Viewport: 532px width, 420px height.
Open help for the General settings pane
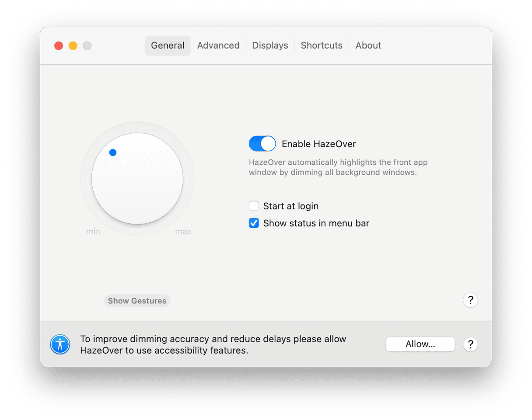click(470, 300)
